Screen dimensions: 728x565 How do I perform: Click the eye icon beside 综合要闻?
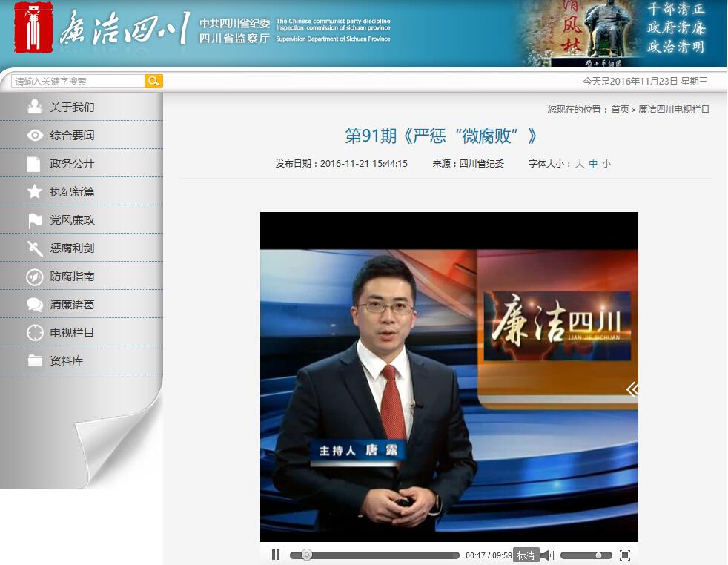click(34, 136)
